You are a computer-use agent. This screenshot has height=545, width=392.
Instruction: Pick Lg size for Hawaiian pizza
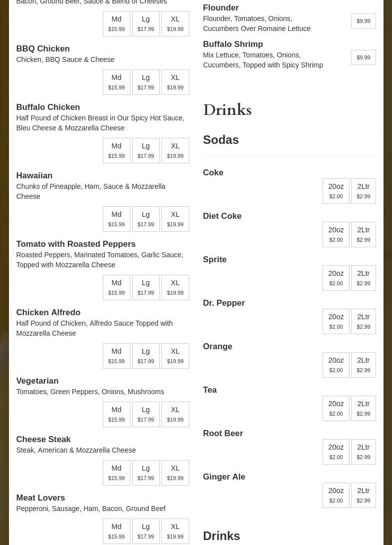pos(146,219)
